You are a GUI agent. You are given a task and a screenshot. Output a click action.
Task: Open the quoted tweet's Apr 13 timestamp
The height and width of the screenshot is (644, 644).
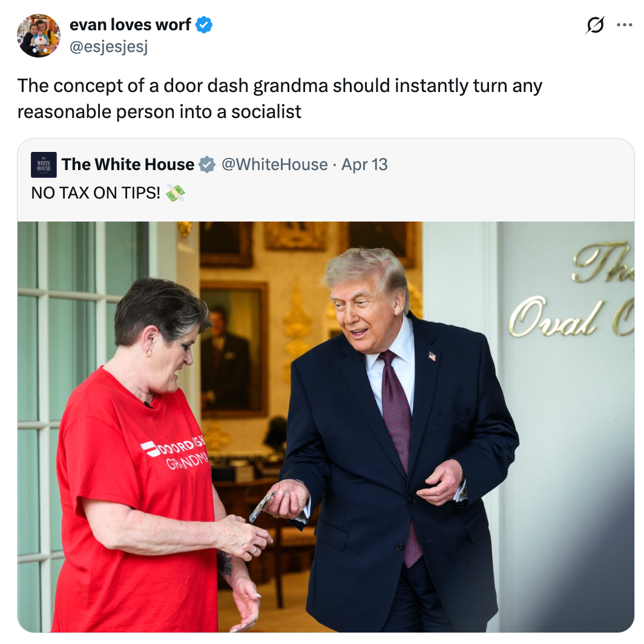coord(364,164)
